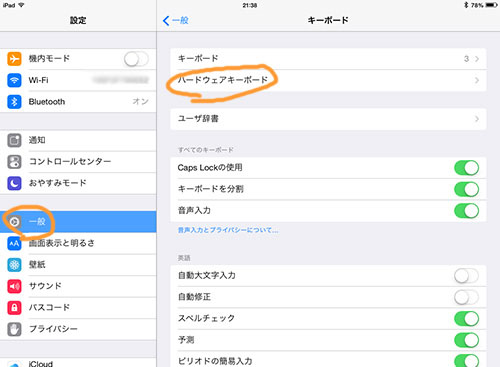
Task: Open Wi-Fi in settings sidebar
Action: click(78, 80)
